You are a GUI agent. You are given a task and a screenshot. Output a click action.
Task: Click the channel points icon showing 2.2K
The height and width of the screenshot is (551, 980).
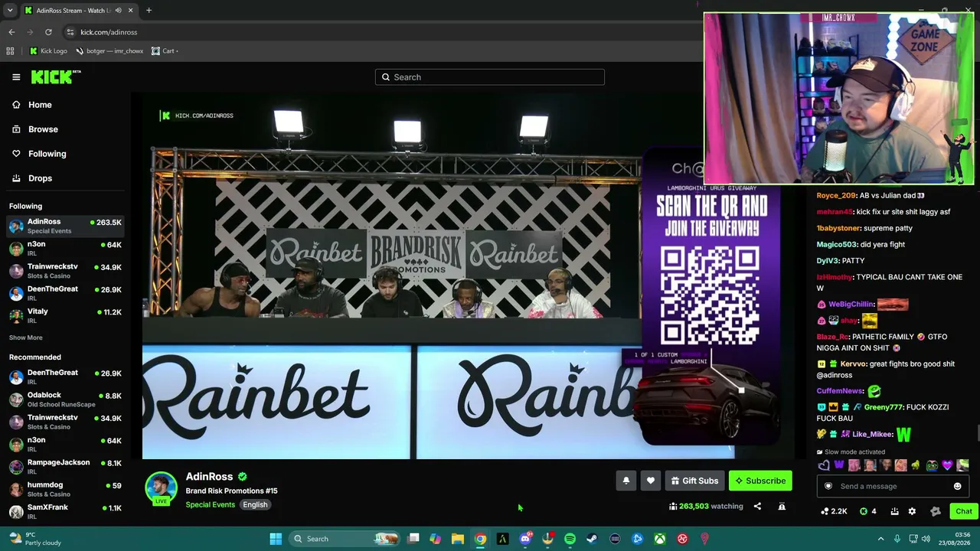833,511
